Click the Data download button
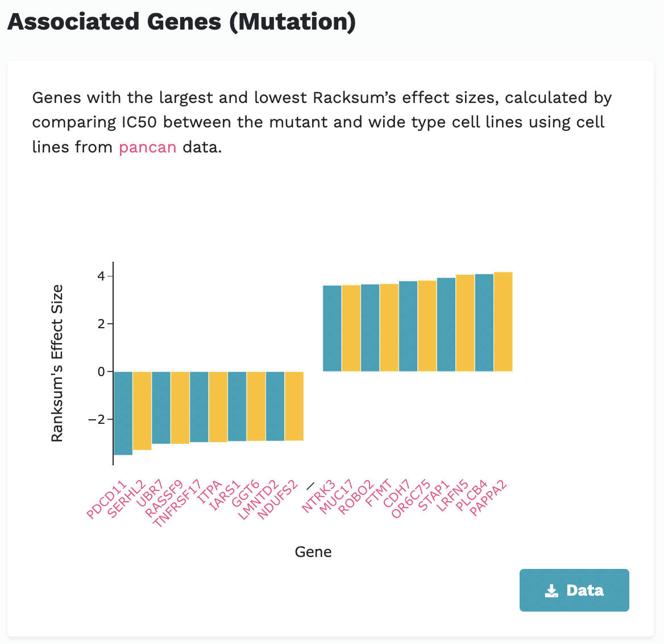The image size is (664, 644). click(x=574, y=590)
